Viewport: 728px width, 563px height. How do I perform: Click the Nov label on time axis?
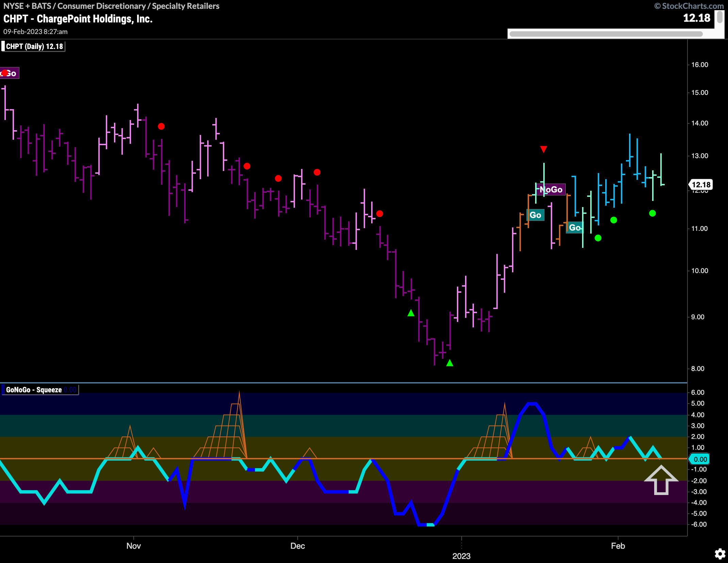pyautogui.click(x=134, y=546)
